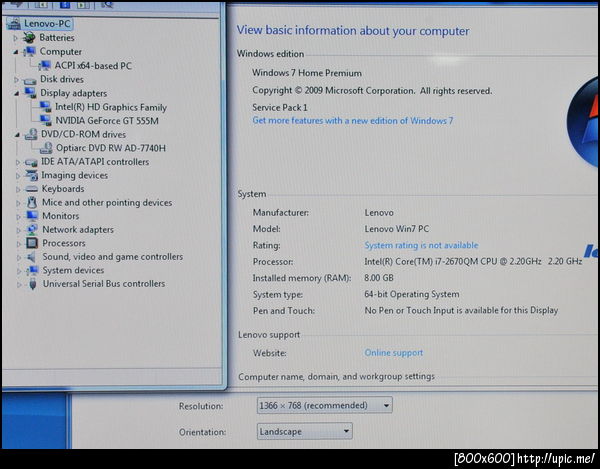Click the Intel HD Graphics Family icon

(x=45, y=107)
